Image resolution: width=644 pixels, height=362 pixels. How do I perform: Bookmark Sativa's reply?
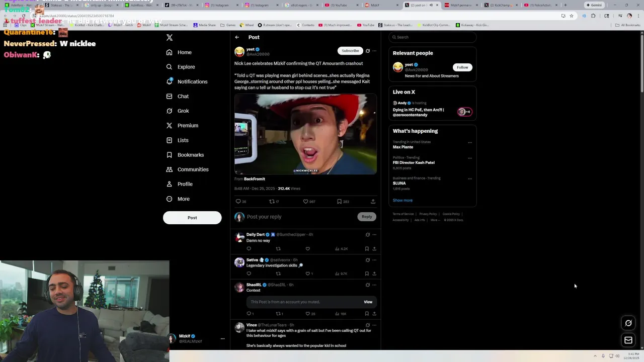coord(367,274)
